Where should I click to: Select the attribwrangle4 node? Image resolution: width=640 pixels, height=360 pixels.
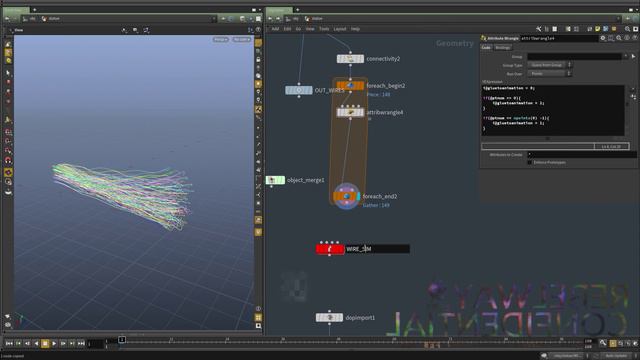coord(350,112)
